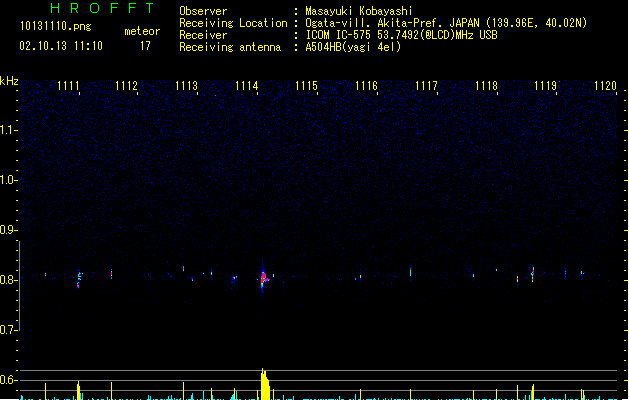Click the 0.7 kHz frequency label
The height and width of the screenshot is (400, 629).
[8, 330]
